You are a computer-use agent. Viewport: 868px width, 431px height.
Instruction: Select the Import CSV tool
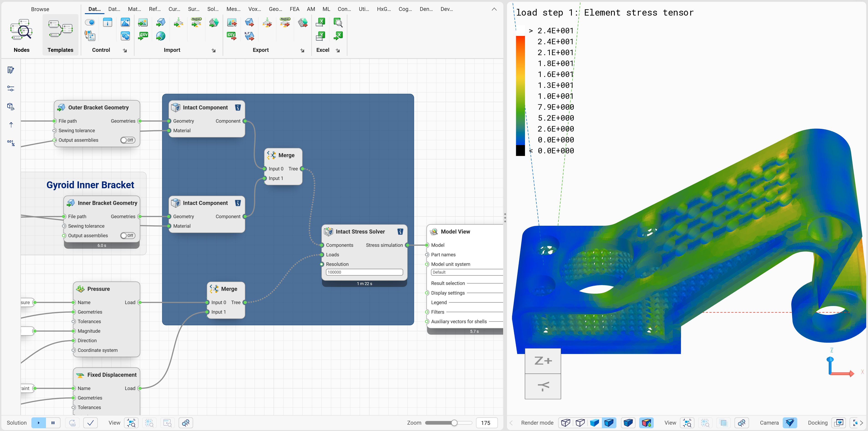tap(143, 36)
